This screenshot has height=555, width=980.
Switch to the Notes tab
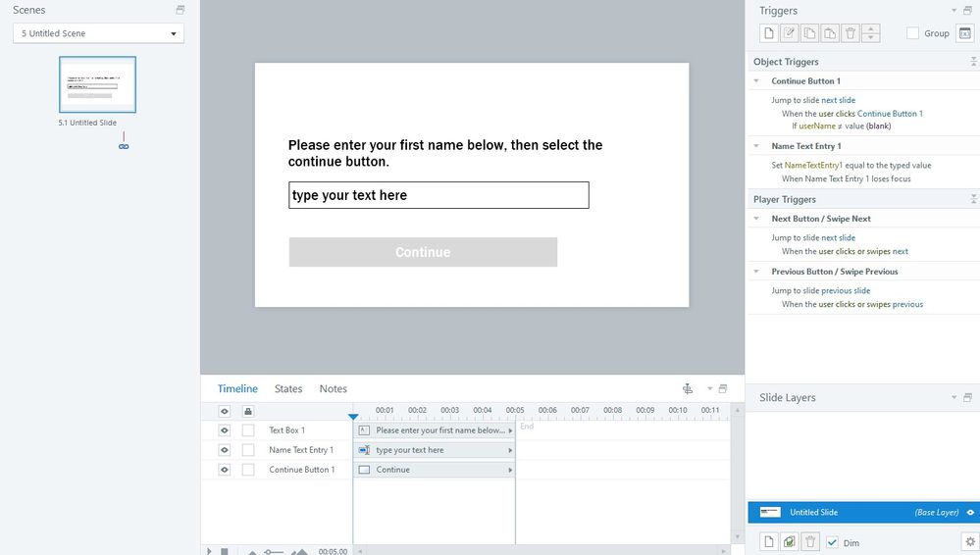pos(334,388)
